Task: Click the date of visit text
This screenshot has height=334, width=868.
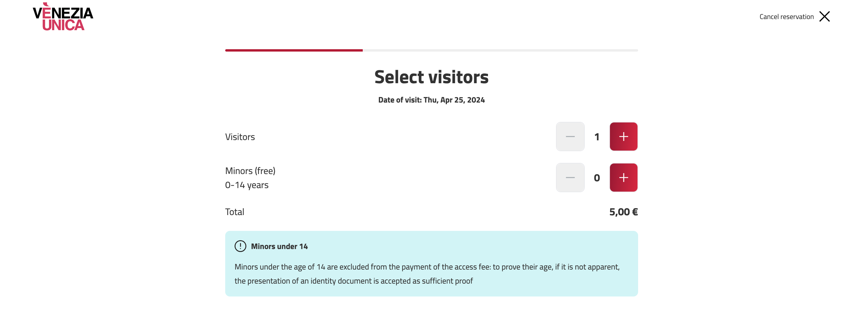Action: 431,100
